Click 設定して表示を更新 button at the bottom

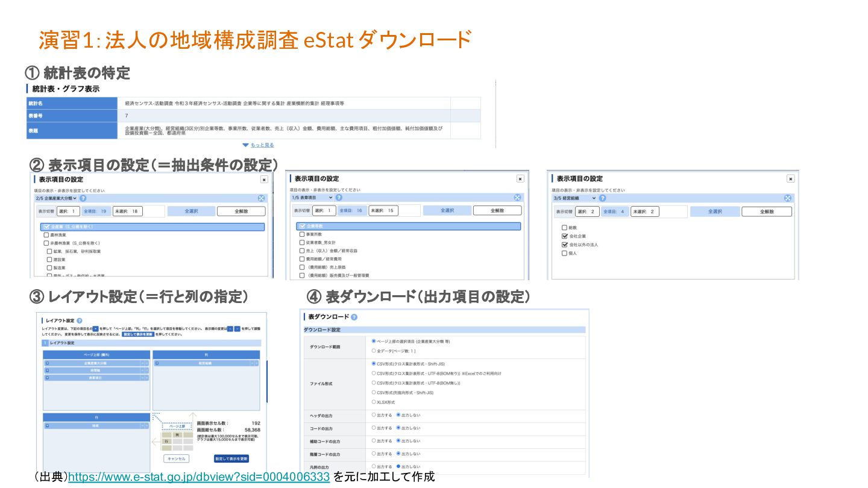(x=231, y=458)
